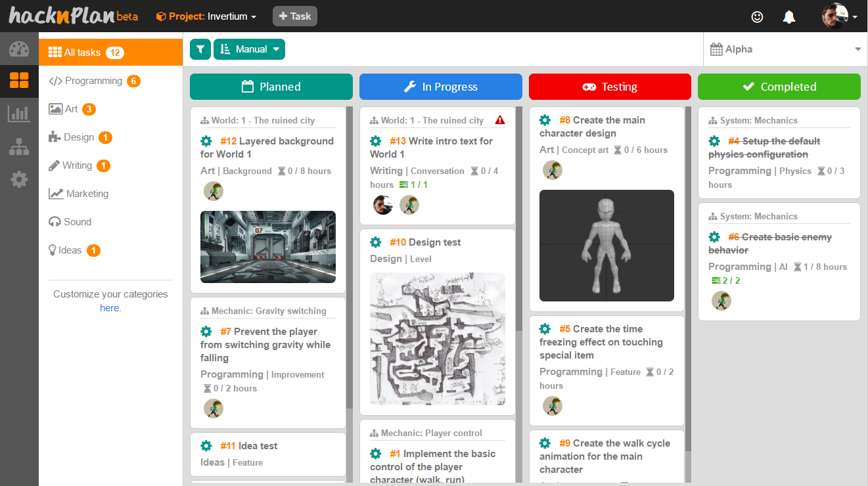This screenshot has width=868, height=486.
Task: Click the metrics bar chart sidebar icon
Action: coord(19,114)
